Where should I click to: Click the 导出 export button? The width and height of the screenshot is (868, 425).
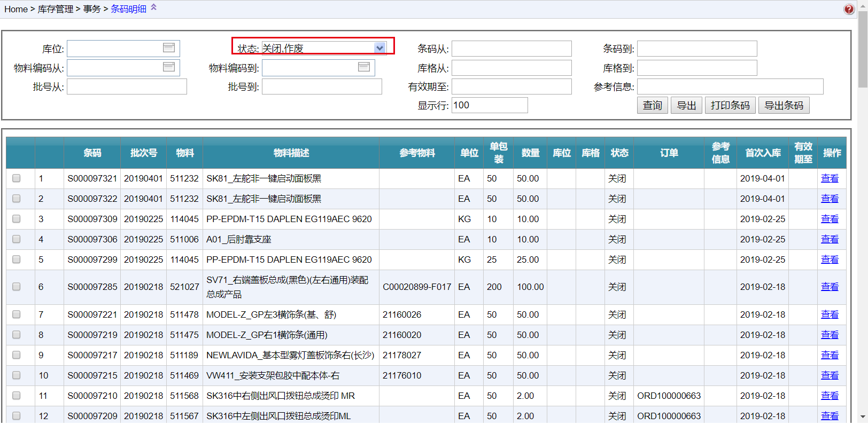pos(686,105)
